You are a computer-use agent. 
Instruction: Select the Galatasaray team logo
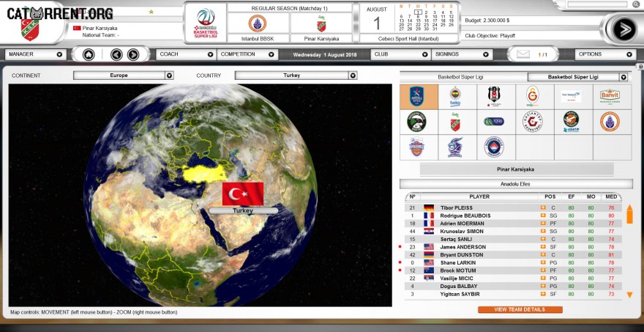[533, 97]
